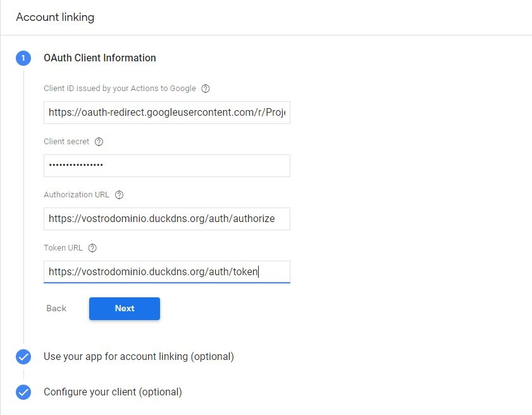The height and width of the screenshot is (415, 532).
Task: Click the Back button
Action: [x=56, y=309]
